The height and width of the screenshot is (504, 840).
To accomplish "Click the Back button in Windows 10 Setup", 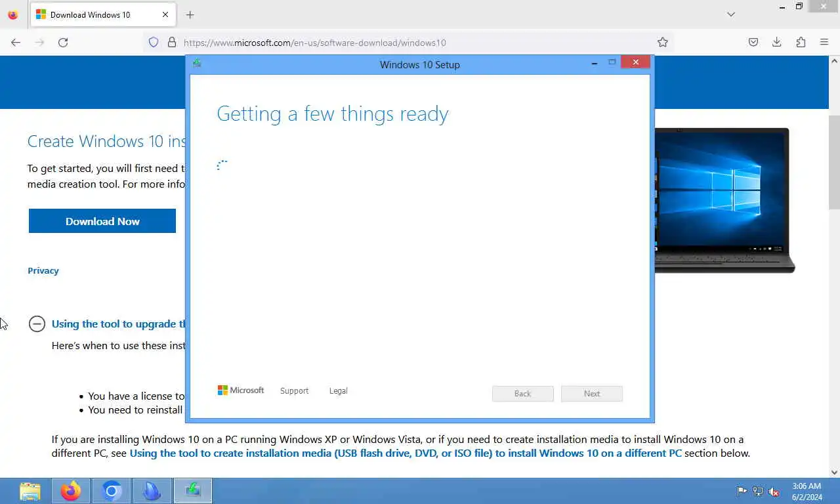I will [x=523, y=393].
